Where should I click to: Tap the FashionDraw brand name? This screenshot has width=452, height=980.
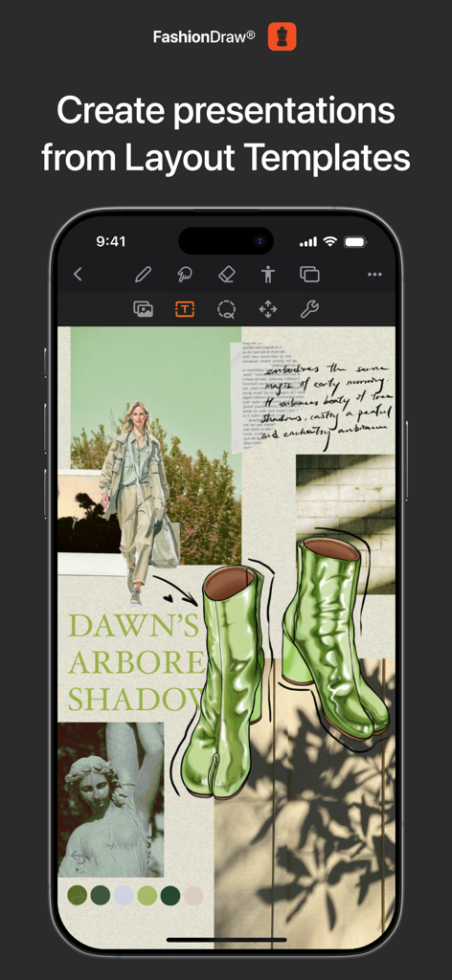pyautogui.click(x=204, y=36)
